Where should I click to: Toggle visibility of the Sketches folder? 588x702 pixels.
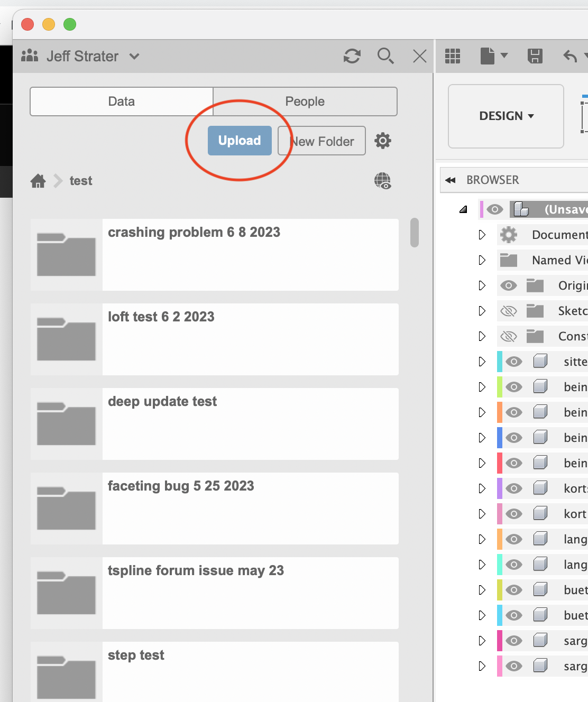[508, 311]
